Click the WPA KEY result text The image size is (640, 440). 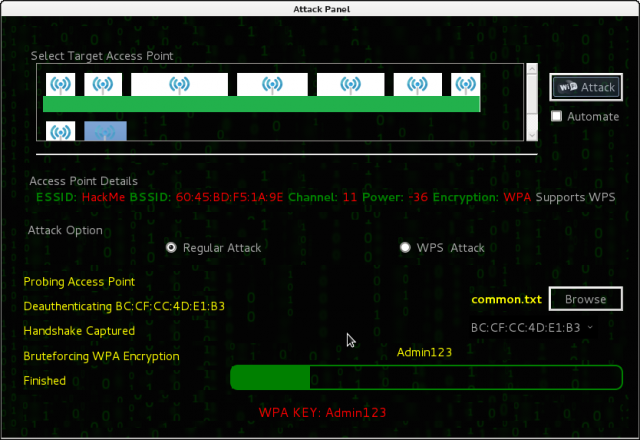tap(322, 412)
